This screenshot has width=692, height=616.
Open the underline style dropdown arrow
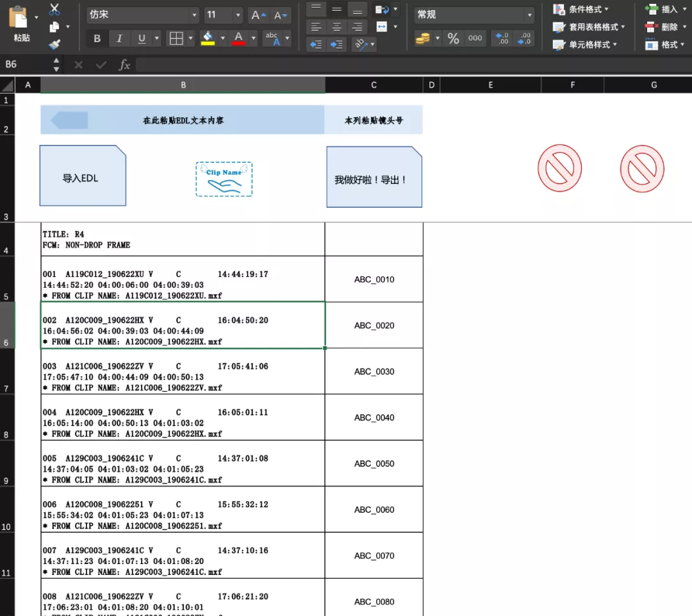click(x=157, y=38)
